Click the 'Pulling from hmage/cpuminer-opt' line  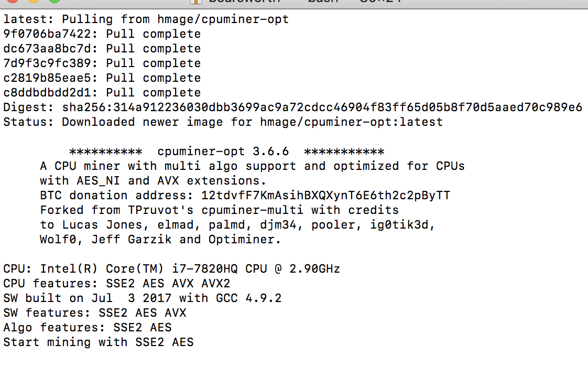tap(146, 19)
